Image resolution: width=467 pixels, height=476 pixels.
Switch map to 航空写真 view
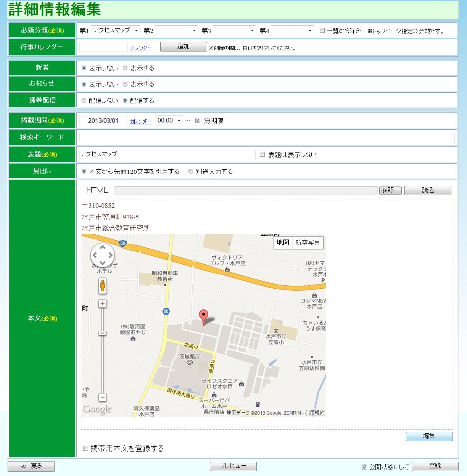click(308, 243)
